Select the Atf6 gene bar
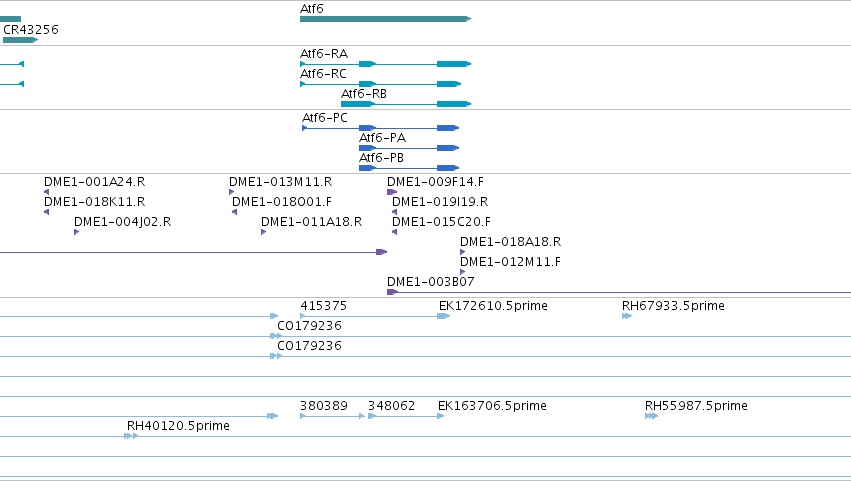Screen dimensions: 851x481 point(385,19)
